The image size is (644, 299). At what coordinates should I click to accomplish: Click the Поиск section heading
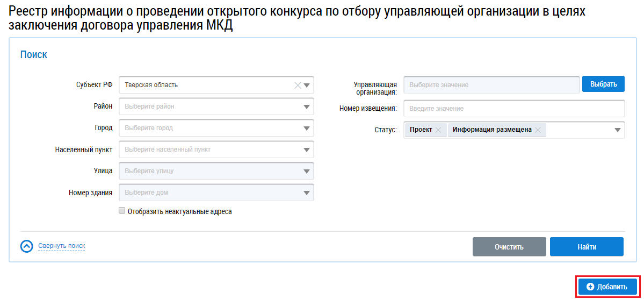(x=34, y=55)
